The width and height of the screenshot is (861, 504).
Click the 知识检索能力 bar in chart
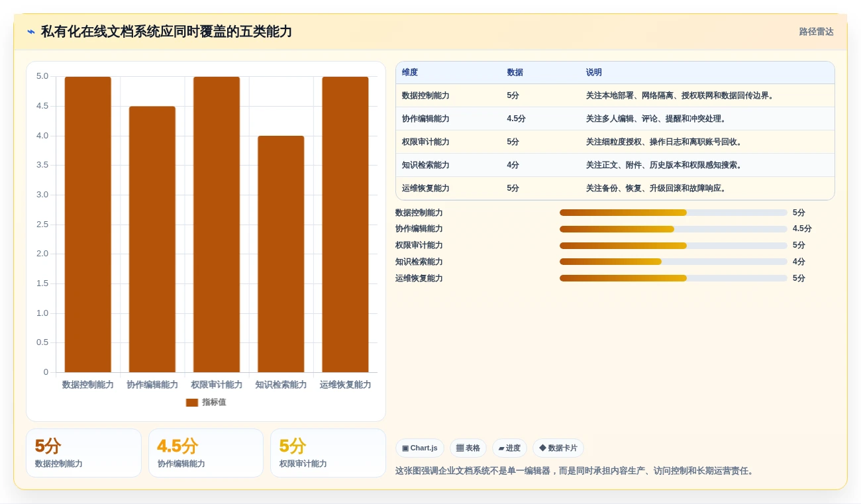click(281, 254)
